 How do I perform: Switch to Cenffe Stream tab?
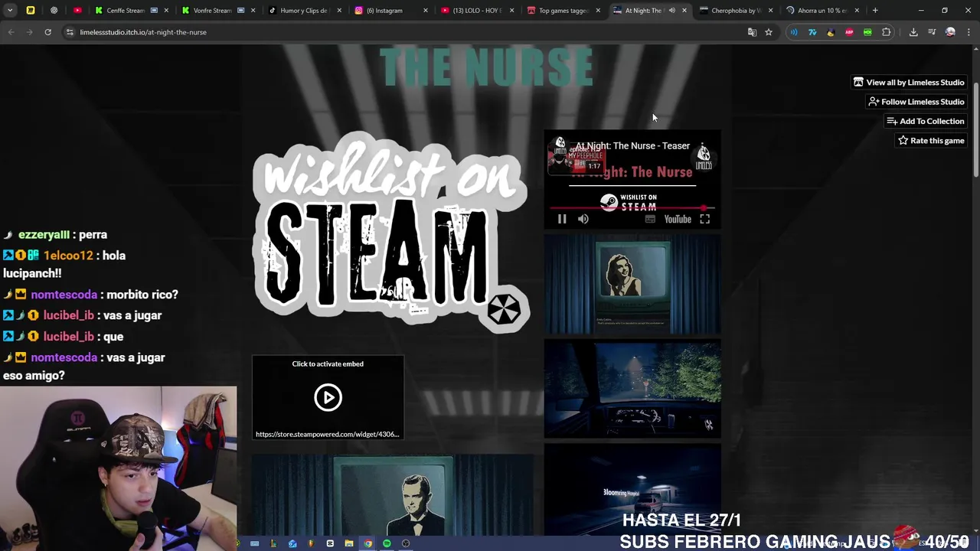click(x=132, y=11)
